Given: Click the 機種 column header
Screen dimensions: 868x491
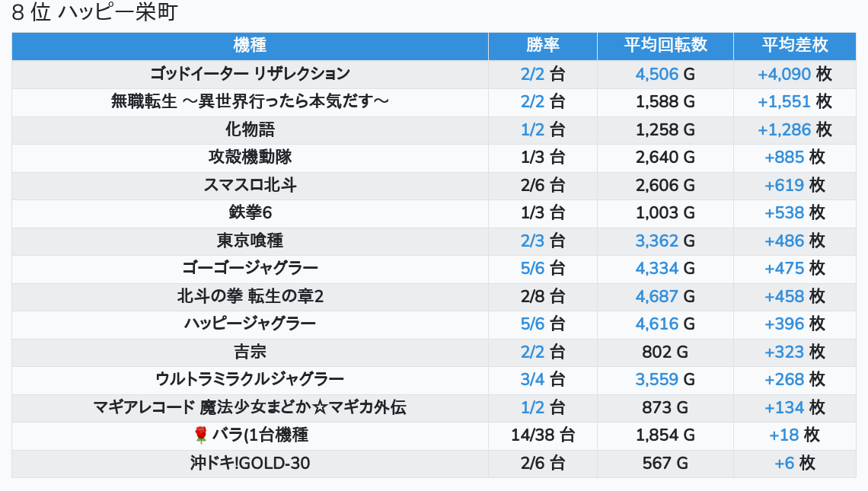Looking at the screenshot, I should [250, 46].
